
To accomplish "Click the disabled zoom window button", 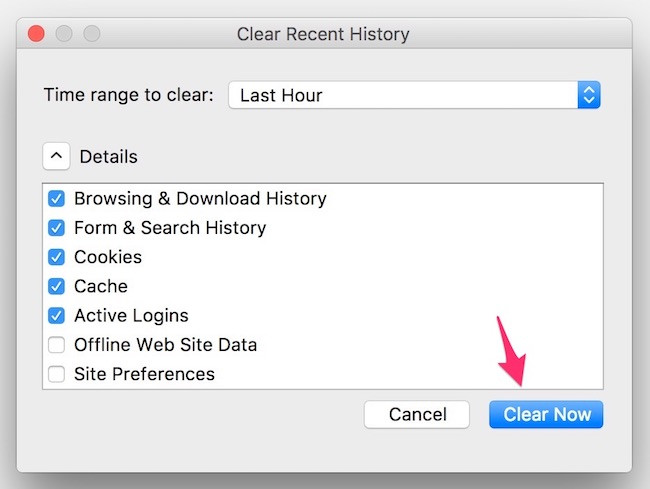I will [92, 34].
